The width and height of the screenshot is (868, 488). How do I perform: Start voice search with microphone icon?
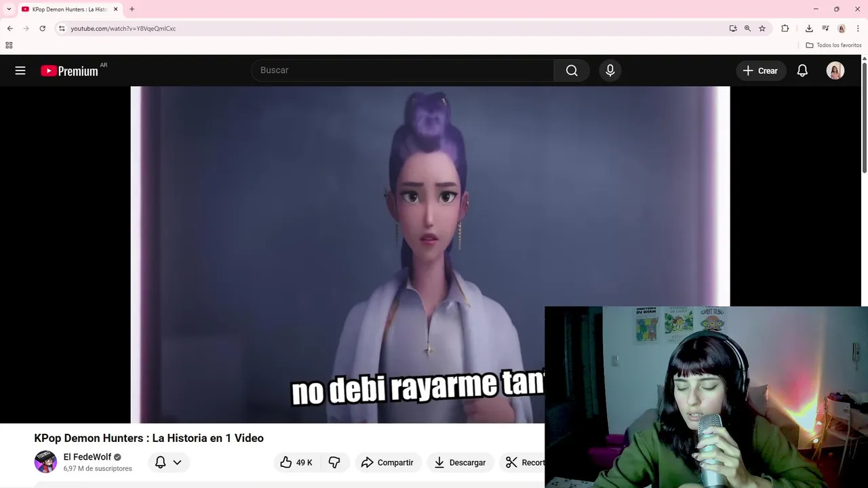(610, 70)
